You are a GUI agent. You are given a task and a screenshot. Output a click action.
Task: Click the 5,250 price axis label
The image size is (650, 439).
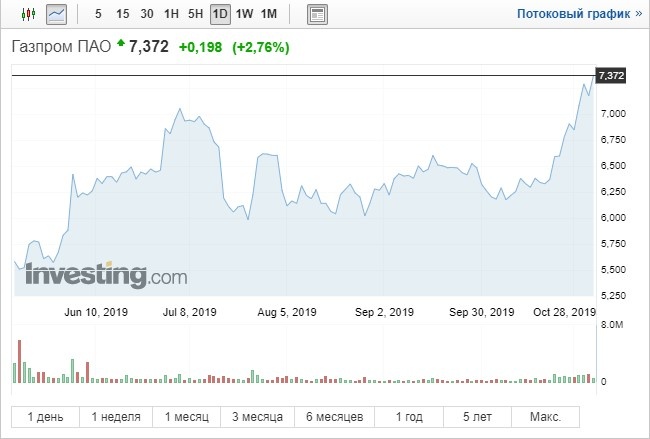click(614, 296)
